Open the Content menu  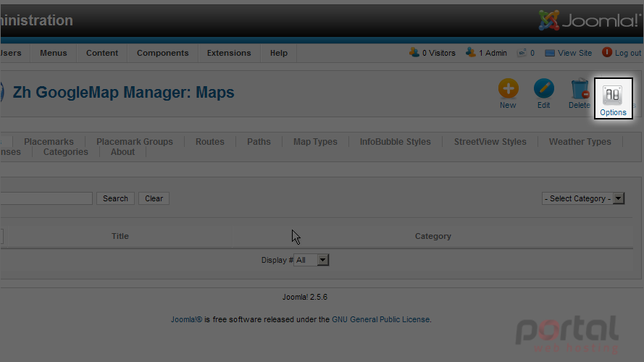(x=102, y=53)
